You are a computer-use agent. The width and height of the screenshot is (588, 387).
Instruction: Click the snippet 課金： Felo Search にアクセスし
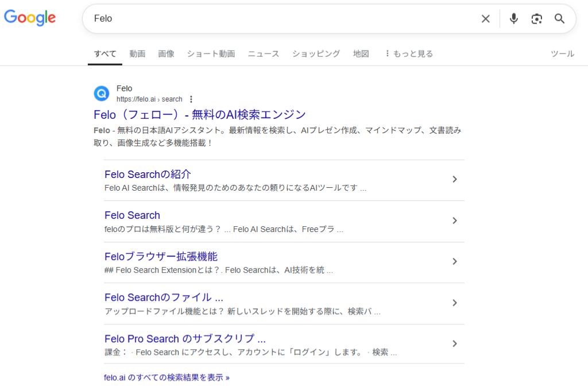(x=251, y=352)
